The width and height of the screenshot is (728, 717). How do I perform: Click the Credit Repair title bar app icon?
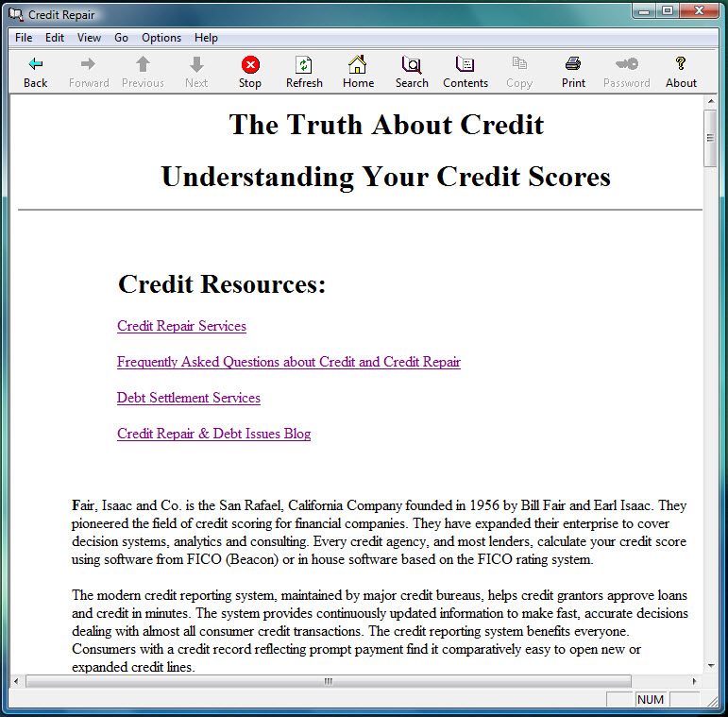(x=15, y=14)
